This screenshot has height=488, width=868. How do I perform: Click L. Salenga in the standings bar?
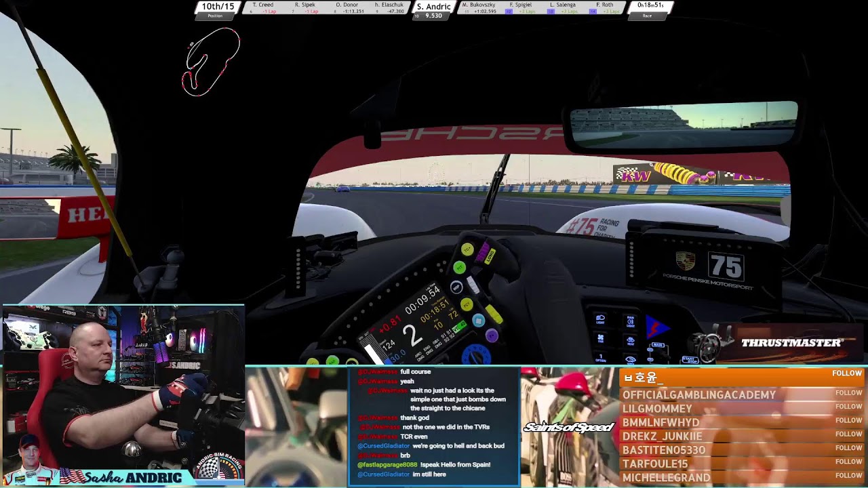click(562, 8)
